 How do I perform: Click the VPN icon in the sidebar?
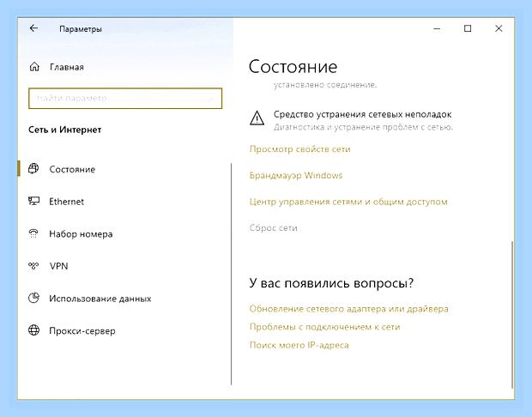point(33,266)
